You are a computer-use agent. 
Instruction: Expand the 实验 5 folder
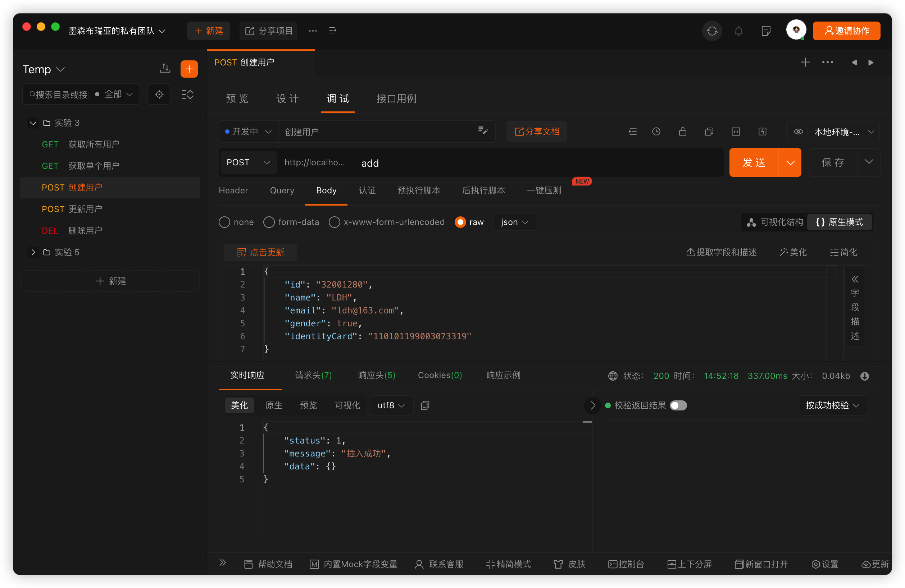tap(33, 252)
